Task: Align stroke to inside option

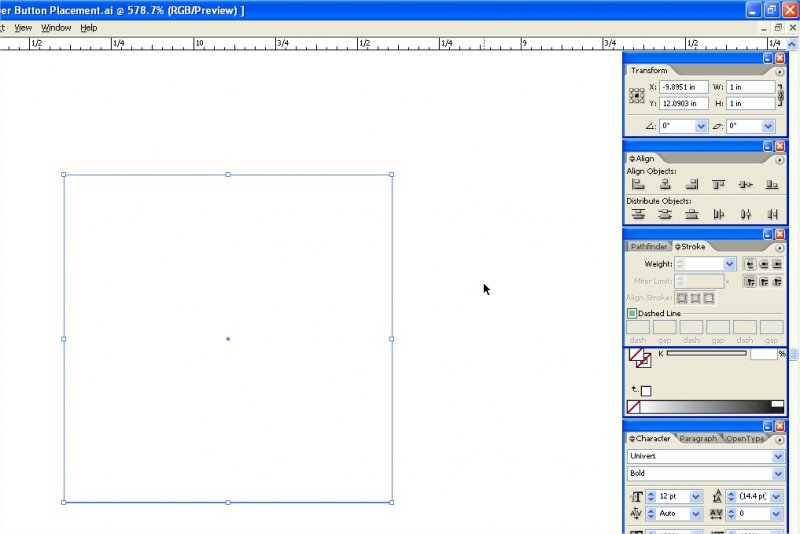Action: click(x=695, y=298)
